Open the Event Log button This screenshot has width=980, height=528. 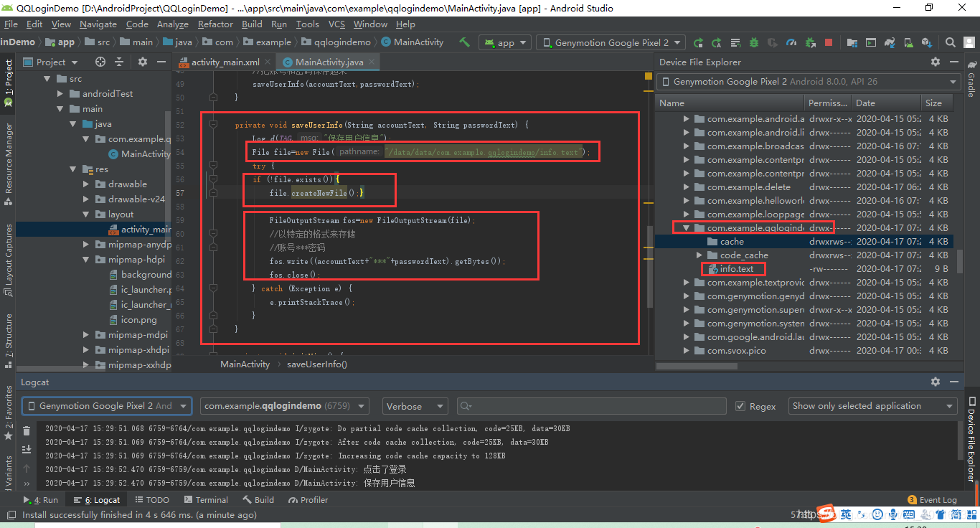(932, 500)
